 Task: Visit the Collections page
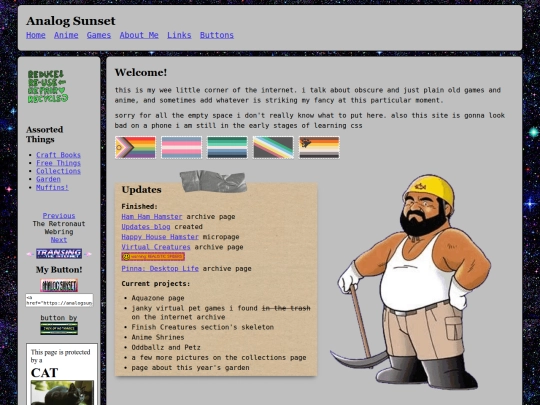59,171
